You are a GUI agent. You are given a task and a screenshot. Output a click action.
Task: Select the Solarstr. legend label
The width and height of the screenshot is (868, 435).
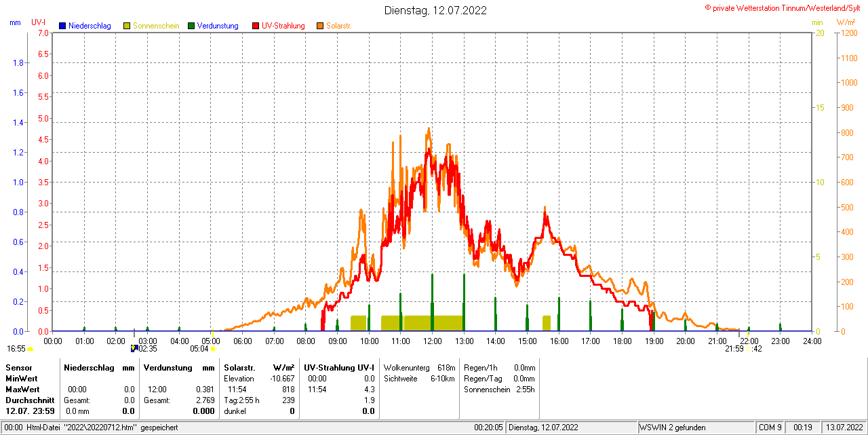339,26
